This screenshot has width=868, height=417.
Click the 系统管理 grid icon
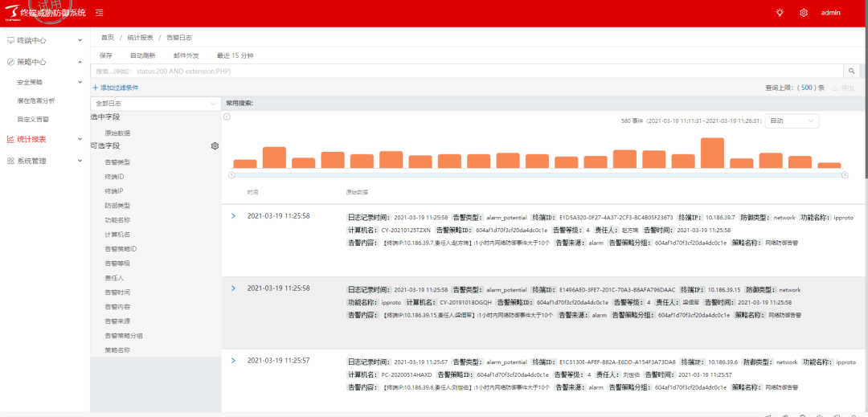point(10,161)
